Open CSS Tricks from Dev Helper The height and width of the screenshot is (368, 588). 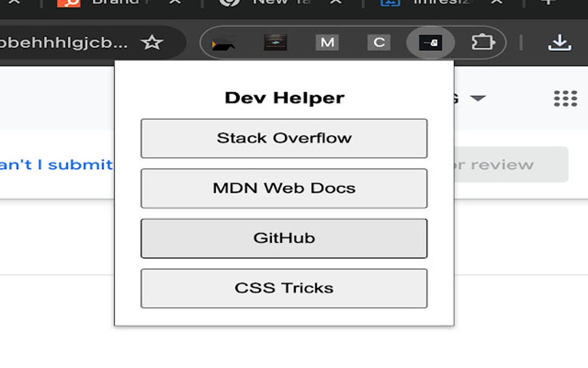tap(284, 288)
